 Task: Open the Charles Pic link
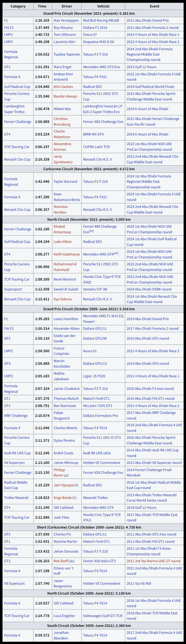tap(62, 534)
